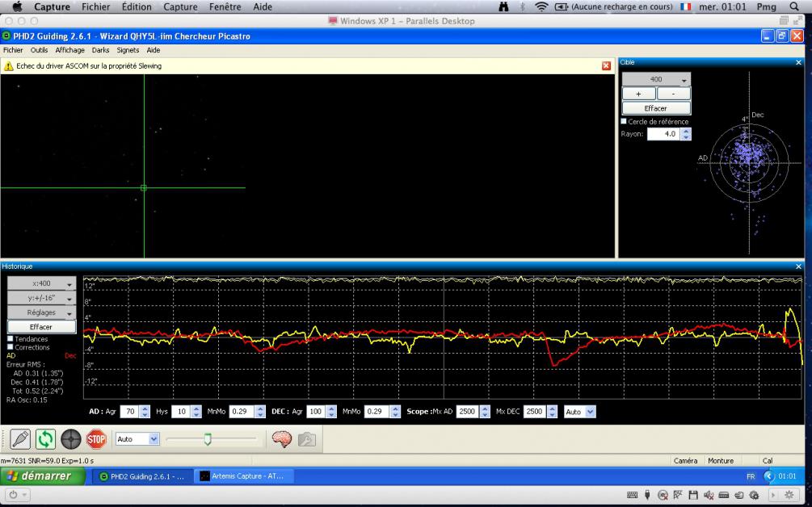Click the Rayon stepper arrows
Viewport: 812px width, 507px height.
(x=686, y=133)
